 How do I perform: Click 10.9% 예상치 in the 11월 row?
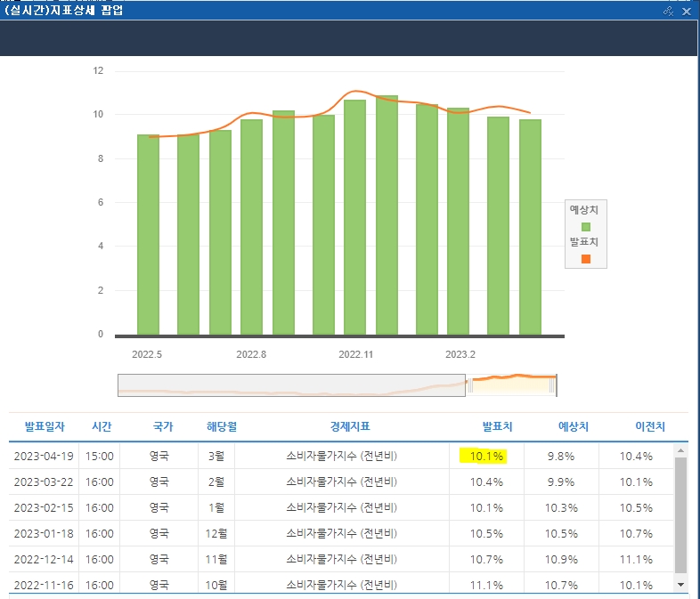coord(561,559)
